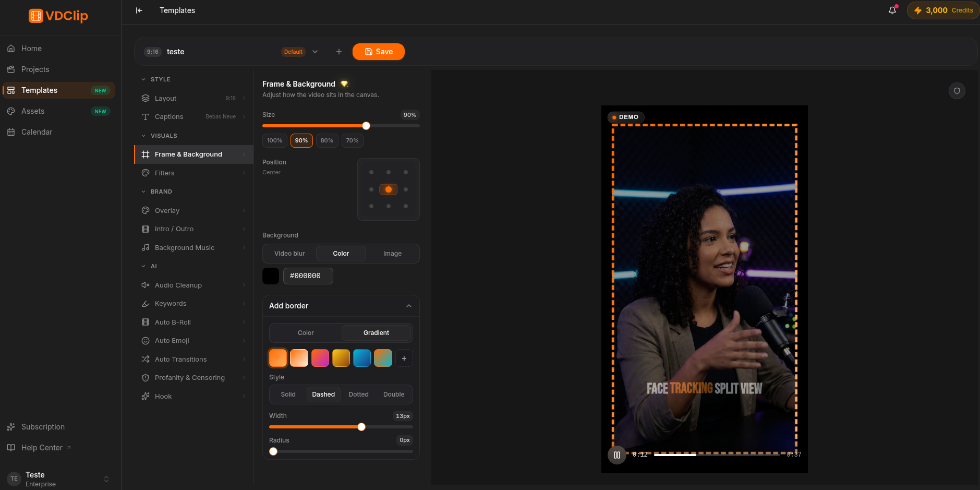Collapse the Add border section
The width and height of the screenshot is (980, 490).
[409, 306]
